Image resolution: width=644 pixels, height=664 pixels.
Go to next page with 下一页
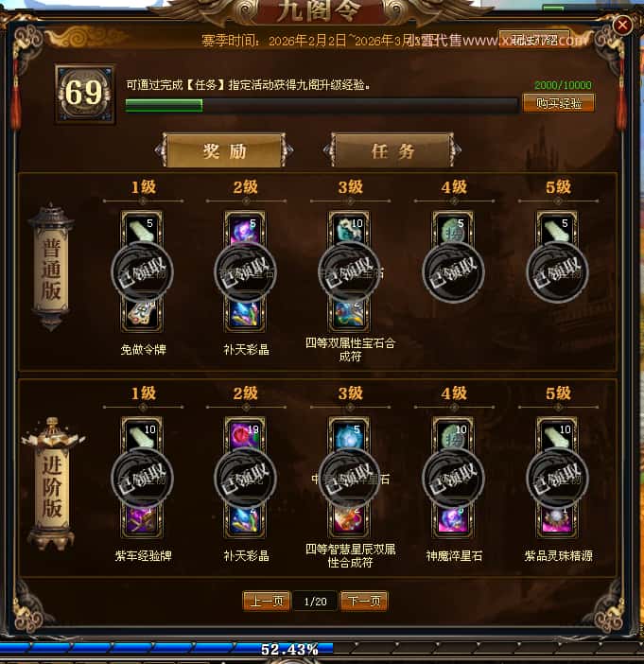tap(364, 601)
